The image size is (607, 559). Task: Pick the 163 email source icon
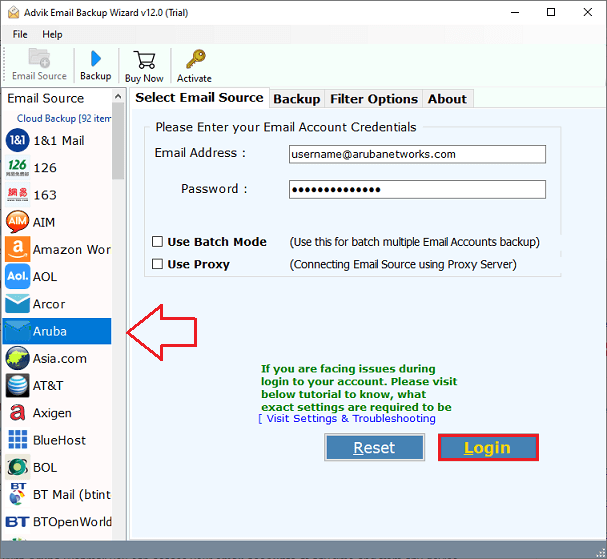[x=17, y=194]
